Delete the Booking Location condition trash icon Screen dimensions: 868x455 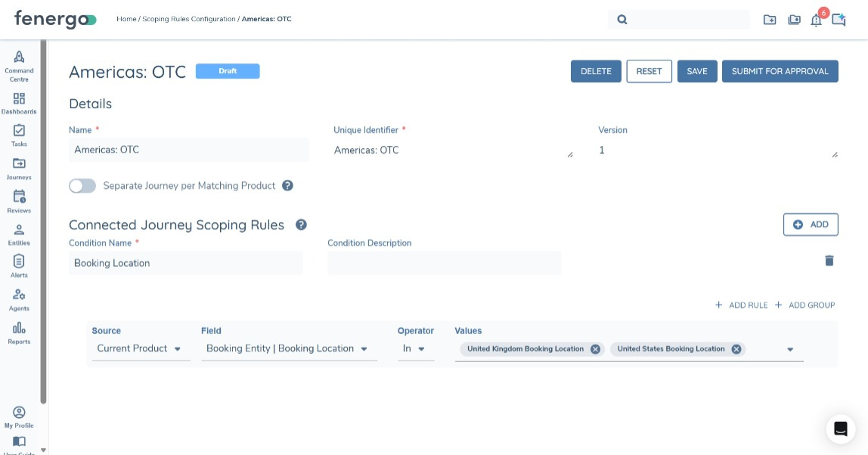point(829,261)
